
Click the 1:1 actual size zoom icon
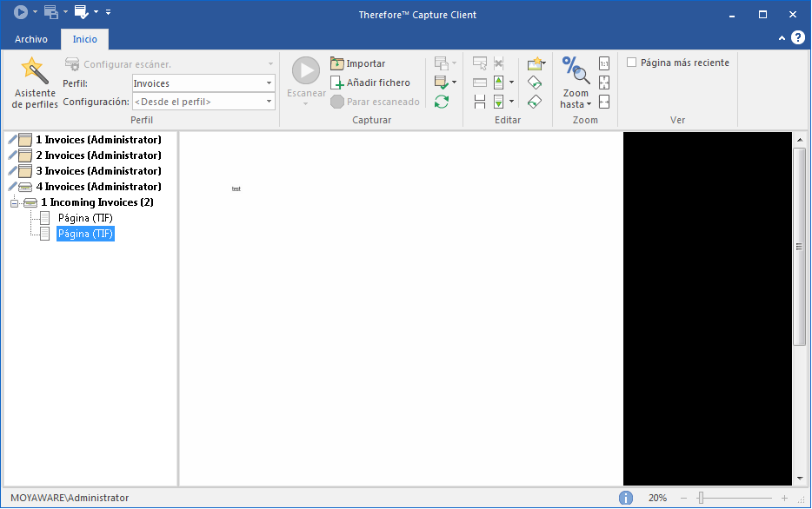[604, 63]
